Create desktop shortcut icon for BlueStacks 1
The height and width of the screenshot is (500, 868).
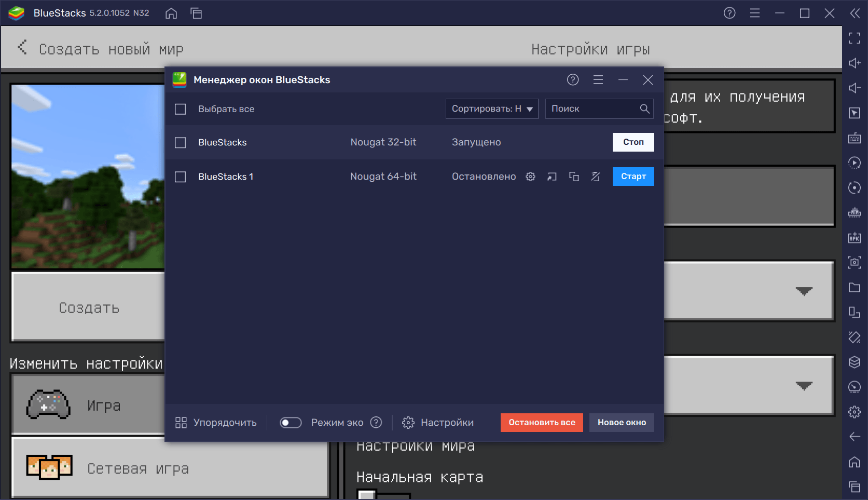(552, 177)
